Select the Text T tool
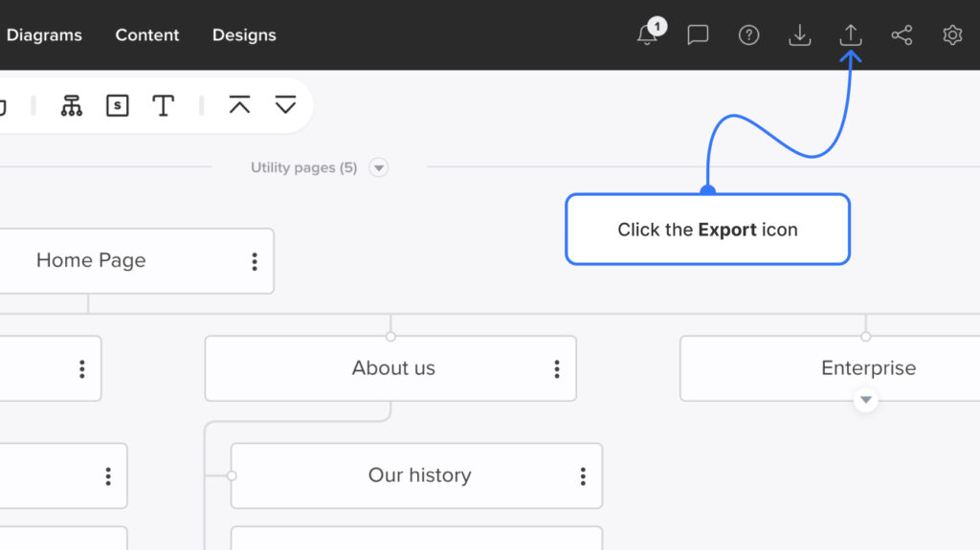This screenshot has height=550, width=980. 163,105
